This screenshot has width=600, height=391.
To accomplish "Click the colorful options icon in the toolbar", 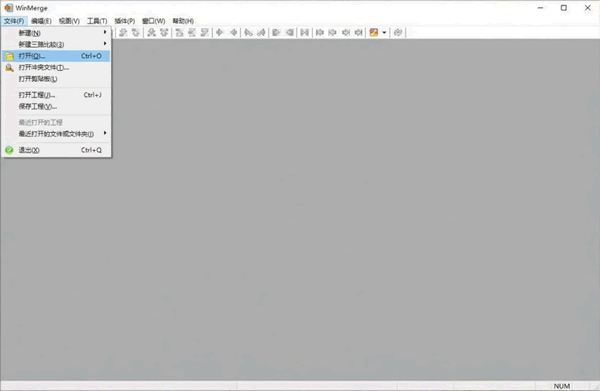I will click(x=374, y=33).
